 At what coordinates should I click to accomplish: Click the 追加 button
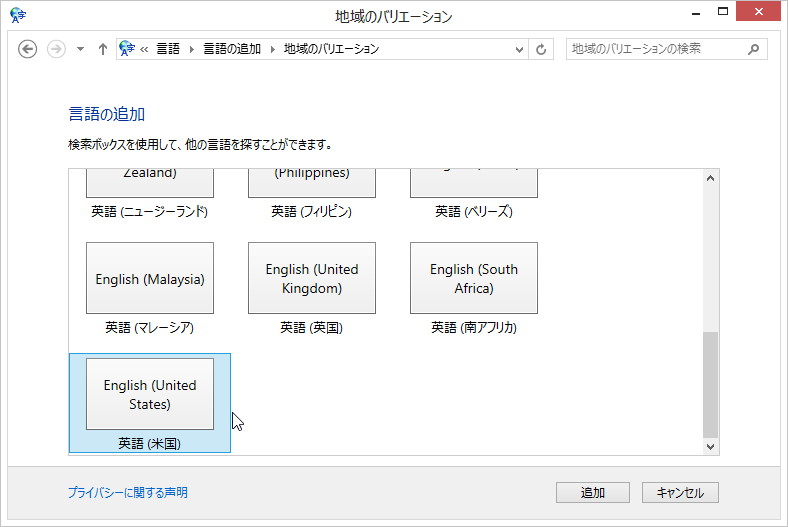[x=593, y=492]
